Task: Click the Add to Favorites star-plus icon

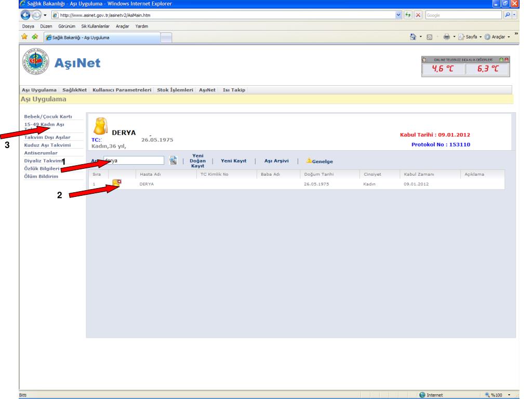Action: 35,37
